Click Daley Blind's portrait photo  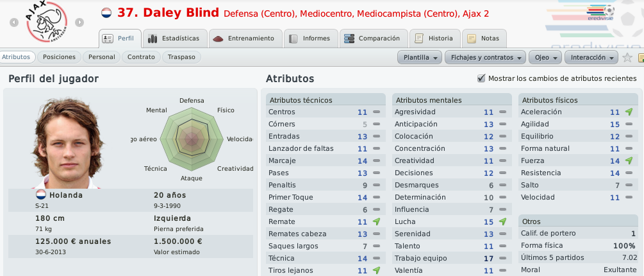pyautogui.click(x=68, y=142)
